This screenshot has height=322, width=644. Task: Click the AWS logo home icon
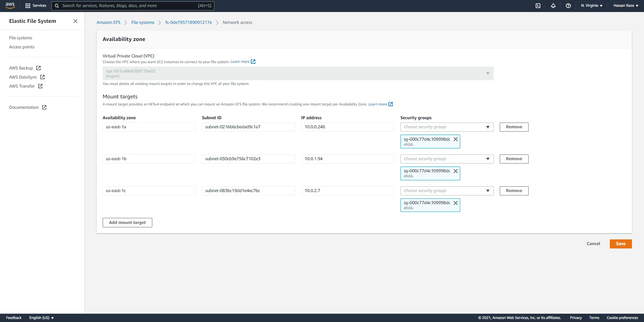pyautogui.click(x=10, y=5)
